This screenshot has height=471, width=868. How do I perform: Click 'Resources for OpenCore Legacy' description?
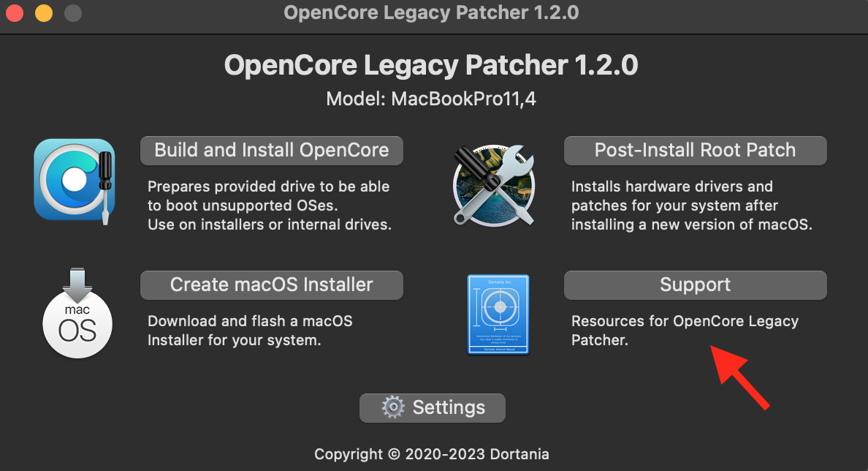tap(685, 322)
